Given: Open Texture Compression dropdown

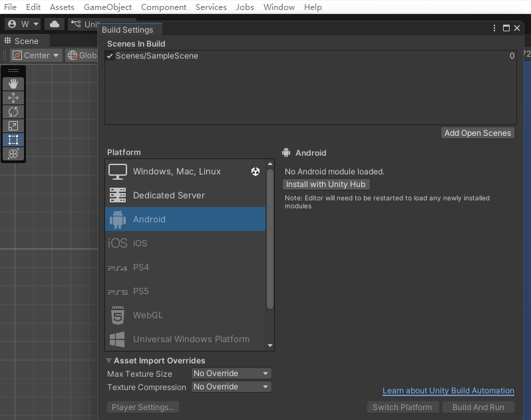Looking at the screenshot, I should click(x=232, y=387).
